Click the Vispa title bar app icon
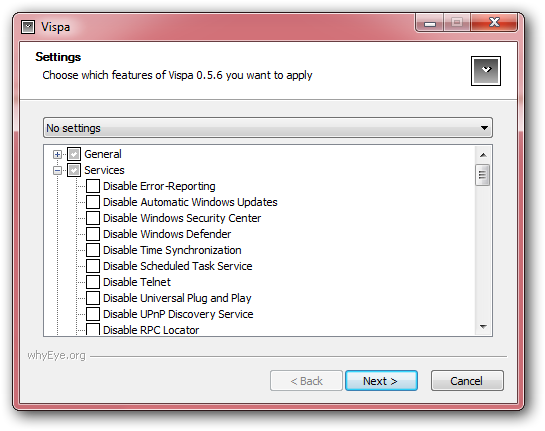Image resolution: width=545 pixels, height=431 pixels. pos(28,27)
